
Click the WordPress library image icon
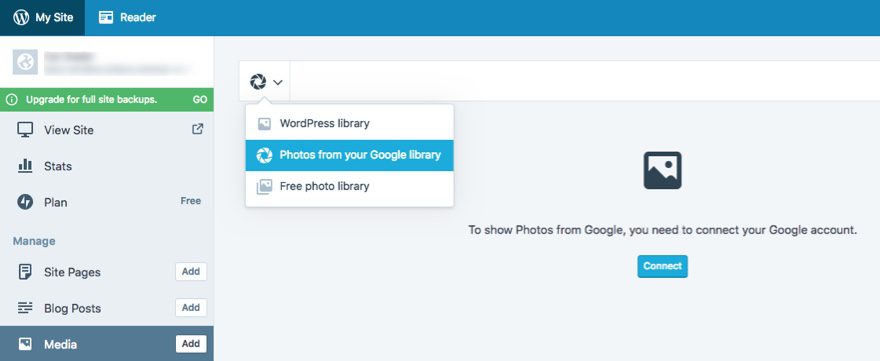tap(264, 124)
